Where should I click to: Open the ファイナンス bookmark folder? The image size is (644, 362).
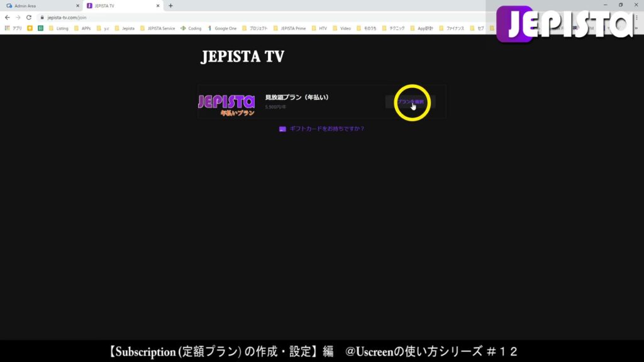(x=452, y=28)
